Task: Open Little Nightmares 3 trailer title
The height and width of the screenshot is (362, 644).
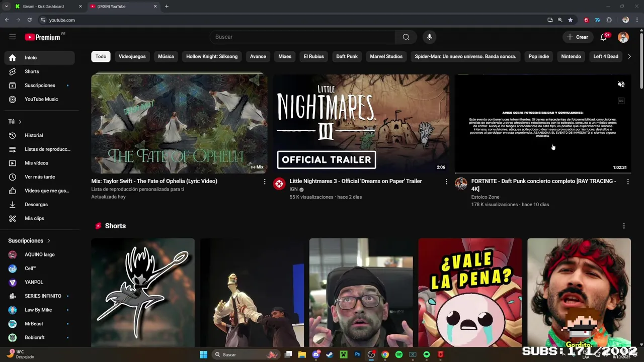Action: coord(356,181)
